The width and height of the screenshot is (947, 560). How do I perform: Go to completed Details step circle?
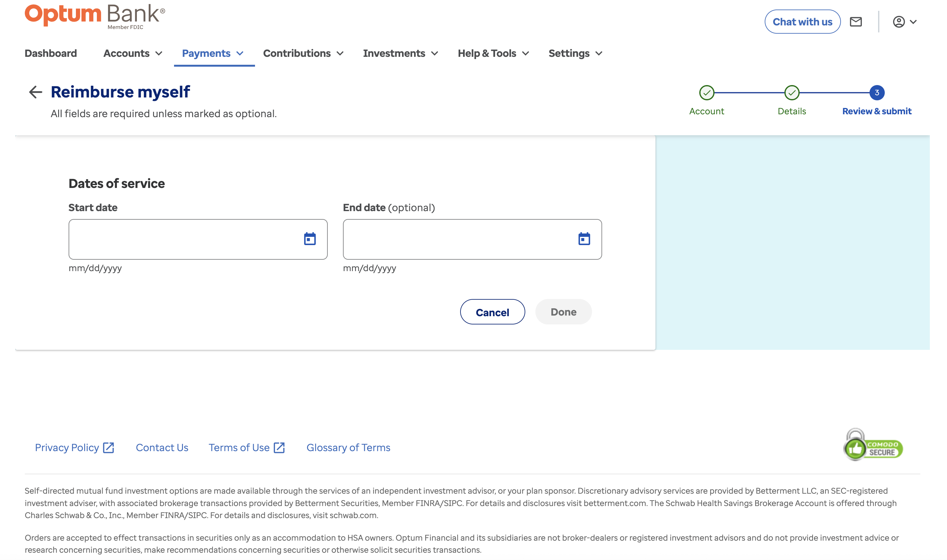click(x=791, y=93)
